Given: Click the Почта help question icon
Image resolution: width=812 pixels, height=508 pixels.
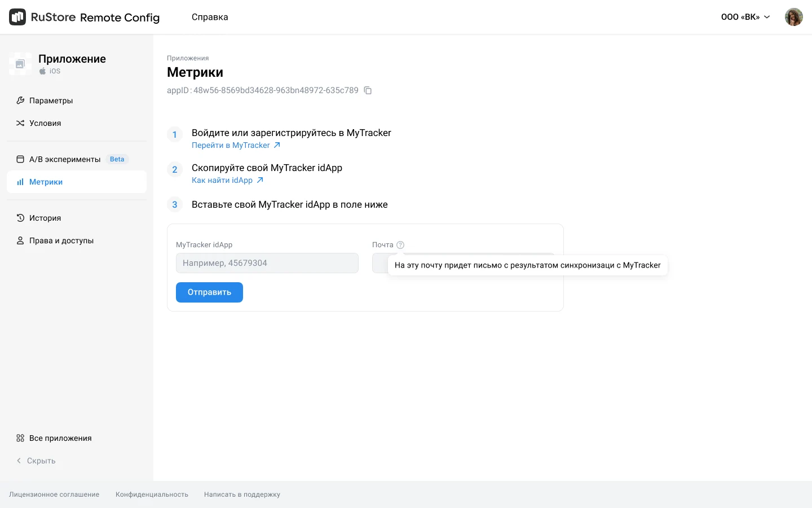Looking at the screenshot, I should click(x=400, y=245).
